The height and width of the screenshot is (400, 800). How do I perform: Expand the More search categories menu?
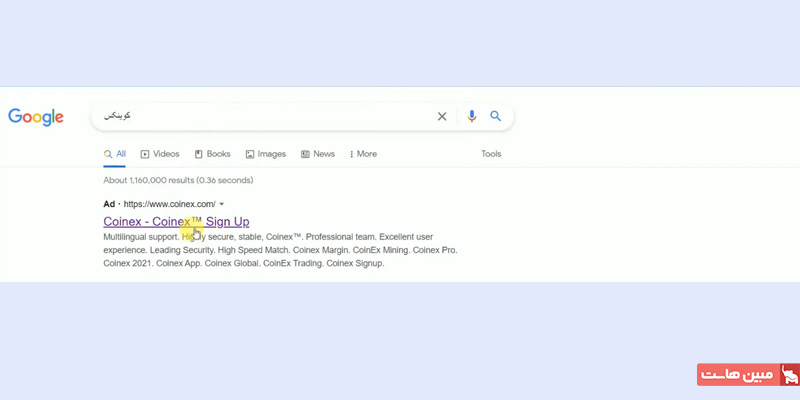coord(363,154)
